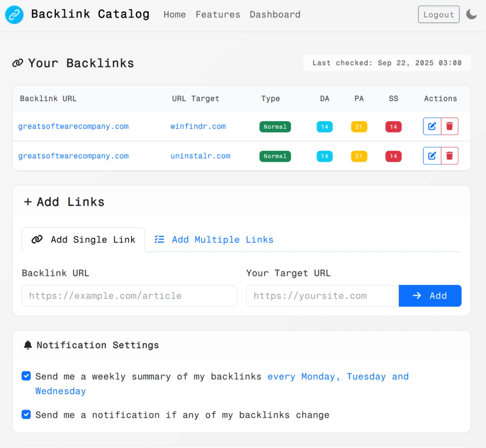486x448 pixels.
Task: Uncheck the weekly summary checkbox
Action: coord(26,376)
